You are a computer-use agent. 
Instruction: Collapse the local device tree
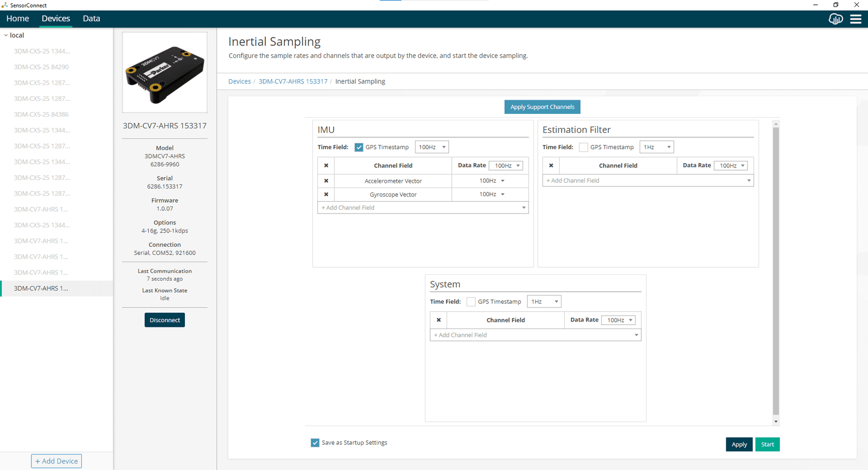point(6,35)
